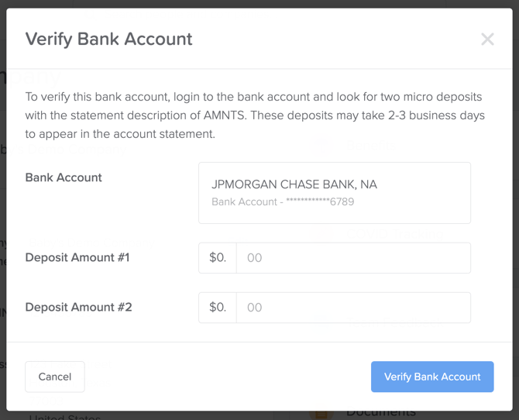Image resolution: width=519 pixels, height=420 pixels.
Task: Focus the Deposit Amount #2 input field
Action: pos(353,308)
